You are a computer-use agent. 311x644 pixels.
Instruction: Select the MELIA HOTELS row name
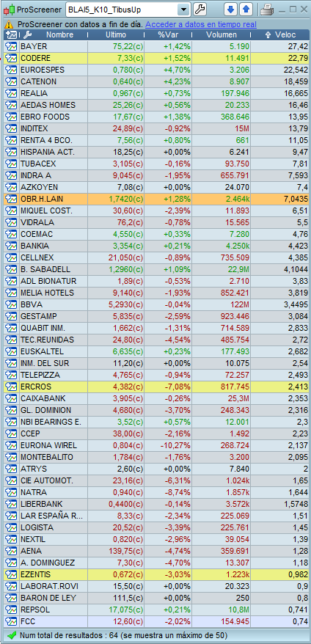click(x=47, y=293)
